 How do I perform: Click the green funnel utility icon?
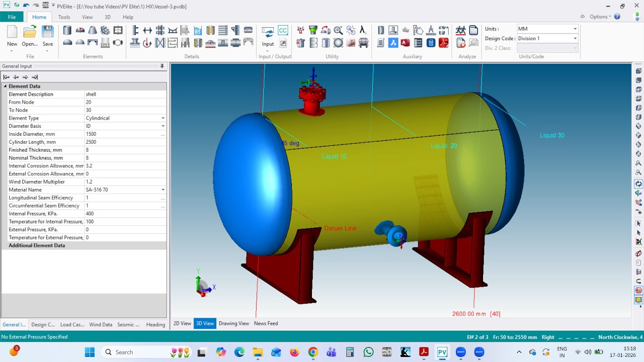click(x=313, y=31)
